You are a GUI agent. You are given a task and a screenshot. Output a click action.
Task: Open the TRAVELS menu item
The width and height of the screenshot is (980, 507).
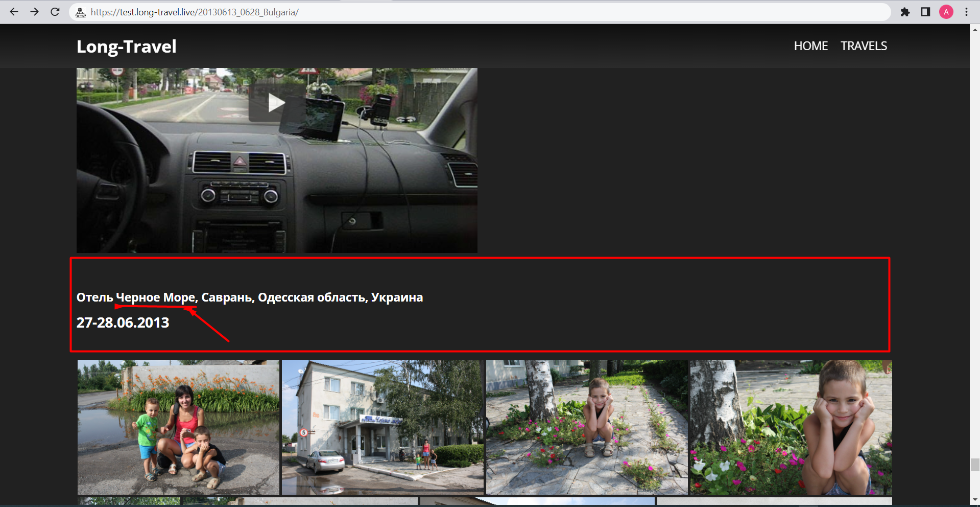(x=864, y=46)
